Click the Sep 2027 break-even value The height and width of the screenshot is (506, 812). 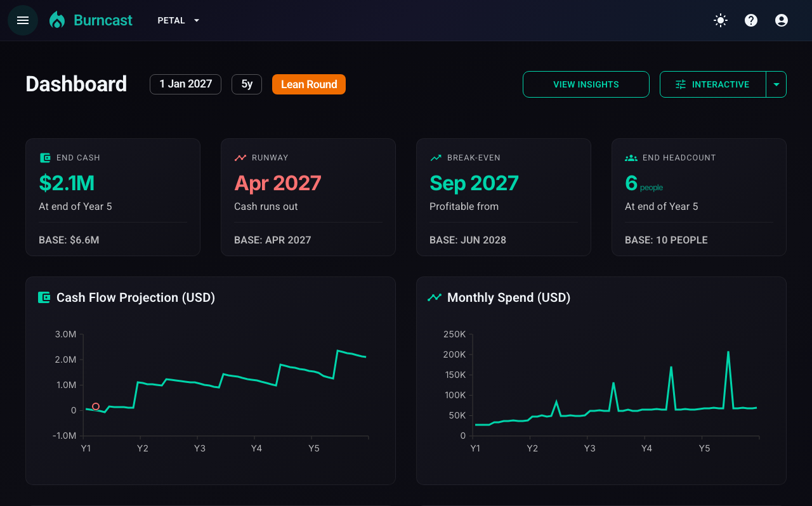pyautogui.click(x=474, y=183)
